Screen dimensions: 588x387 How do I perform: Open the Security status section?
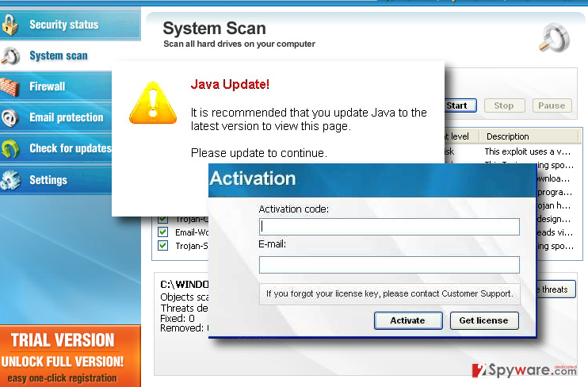(71, 25)
